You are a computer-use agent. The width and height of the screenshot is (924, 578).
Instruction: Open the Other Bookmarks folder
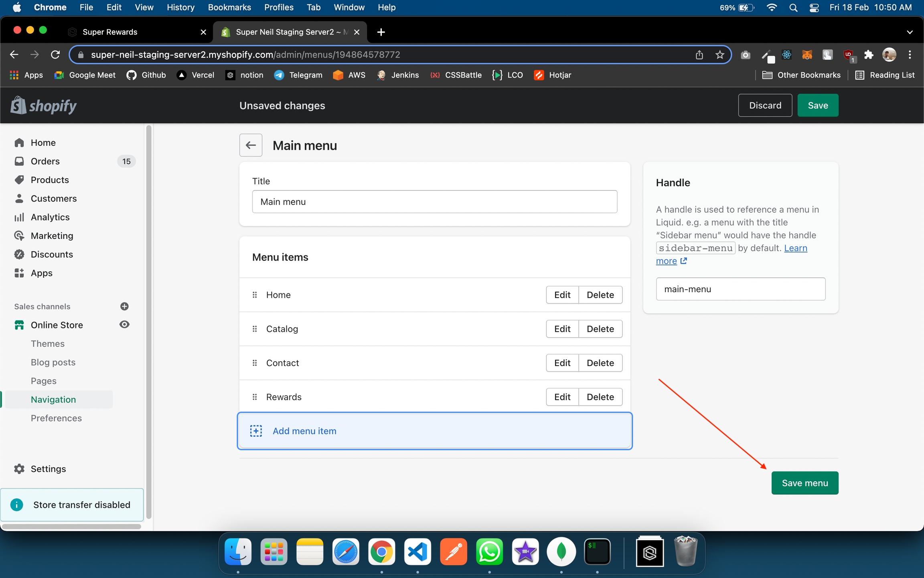(x=801, y=75)
